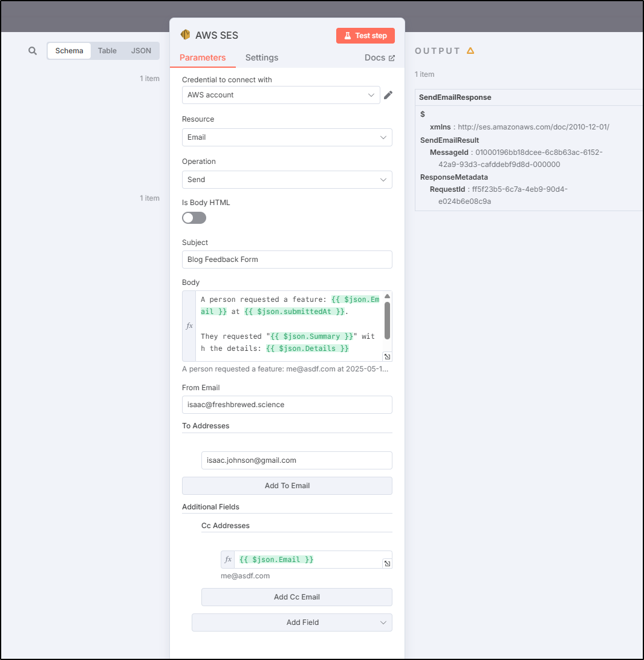This screenshot has height=660, width=644.
Task: Click the Body field scrollbar
Action: pos(388,320)
